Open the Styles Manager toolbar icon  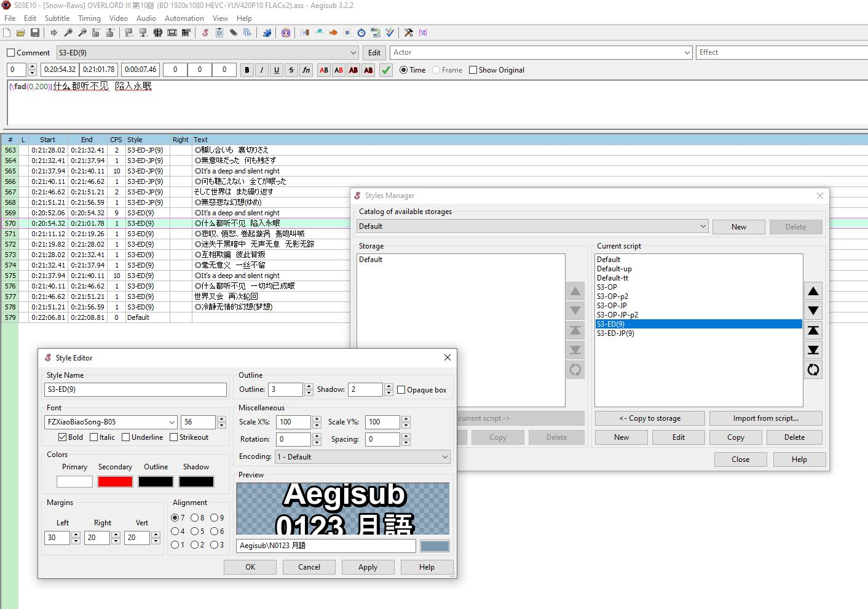pyautogui.click(x=205, y=33)
